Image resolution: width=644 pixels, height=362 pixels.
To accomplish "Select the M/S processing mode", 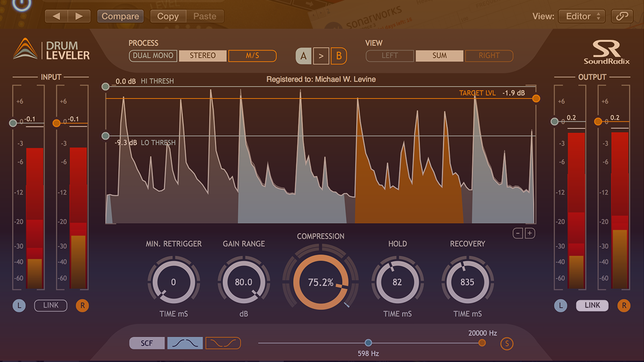I will point(252,55).
